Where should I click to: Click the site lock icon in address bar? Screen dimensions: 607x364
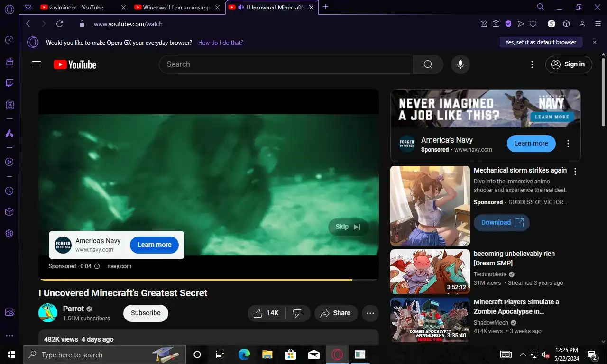coord(82,24)
